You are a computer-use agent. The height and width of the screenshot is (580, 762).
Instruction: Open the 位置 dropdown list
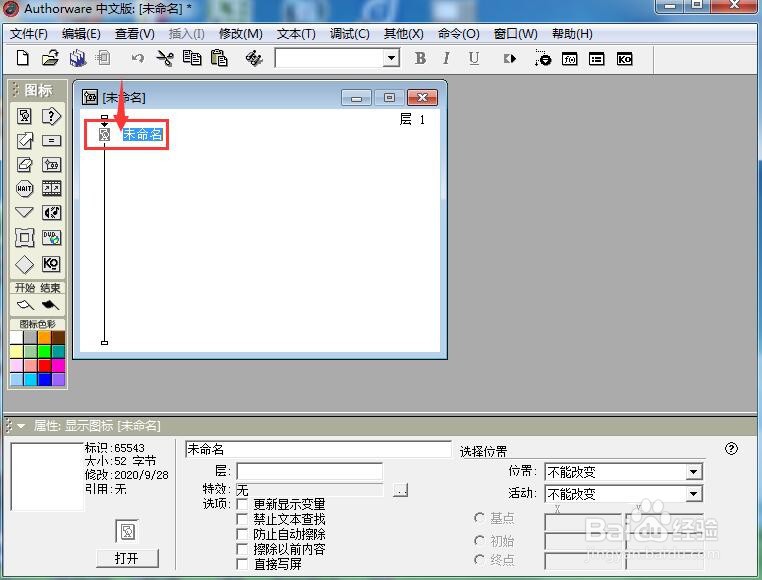(693, 472)
